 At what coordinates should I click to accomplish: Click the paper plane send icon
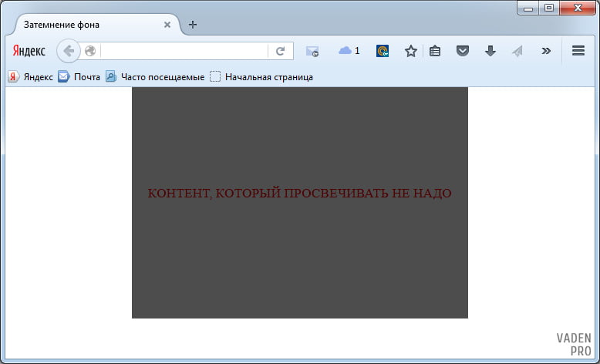point(517,51)
